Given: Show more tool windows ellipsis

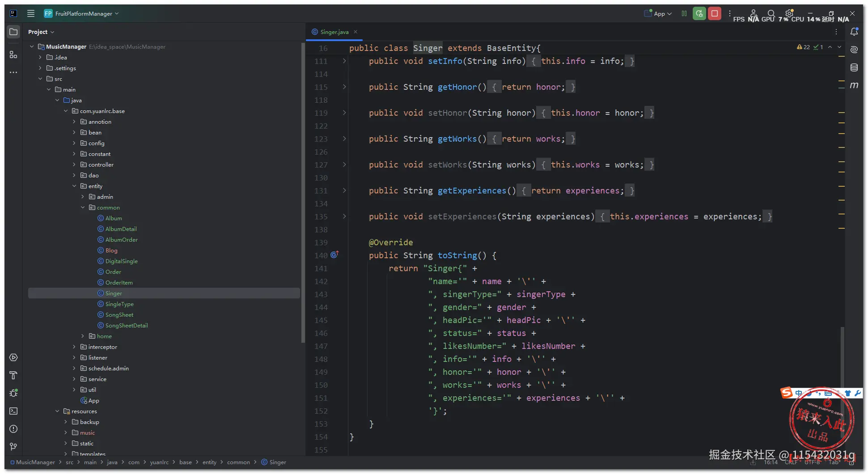Looking at the screenshot, I should coord(13,72).
